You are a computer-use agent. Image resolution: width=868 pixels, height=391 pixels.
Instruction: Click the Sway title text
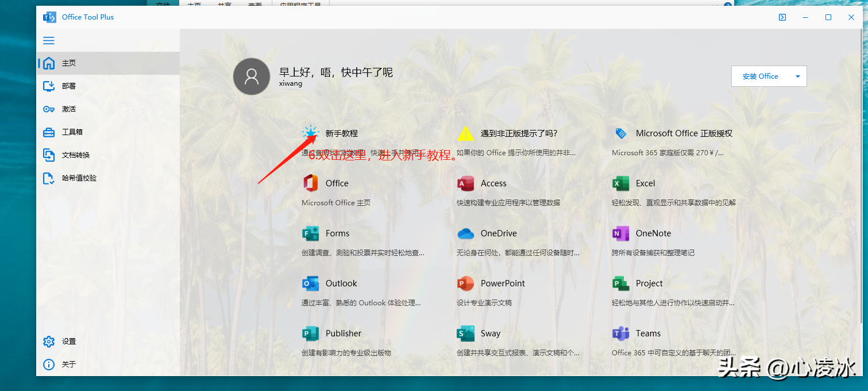491,333
